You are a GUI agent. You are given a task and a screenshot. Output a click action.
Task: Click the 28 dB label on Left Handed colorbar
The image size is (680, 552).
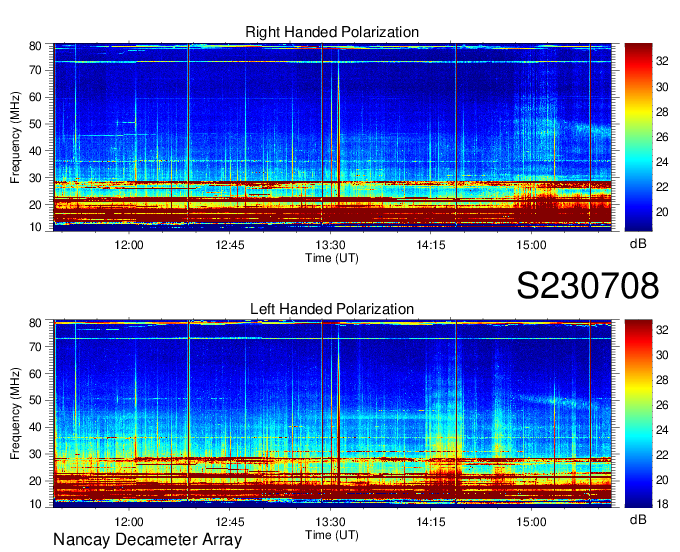(x=662, y=380)
